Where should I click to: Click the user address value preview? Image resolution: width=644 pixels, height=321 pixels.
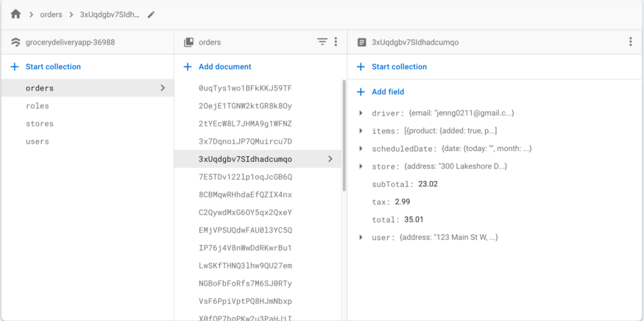tap(448, 237)
